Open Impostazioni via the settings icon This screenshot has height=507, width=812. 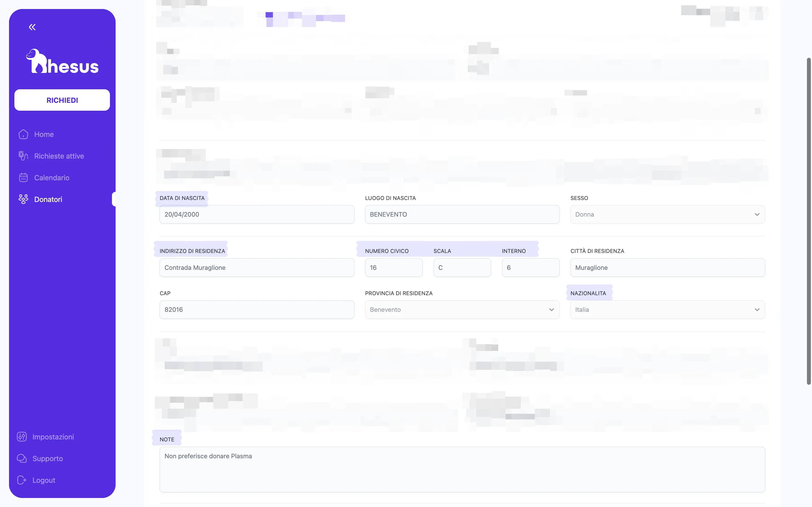click(x=21, y=436)
